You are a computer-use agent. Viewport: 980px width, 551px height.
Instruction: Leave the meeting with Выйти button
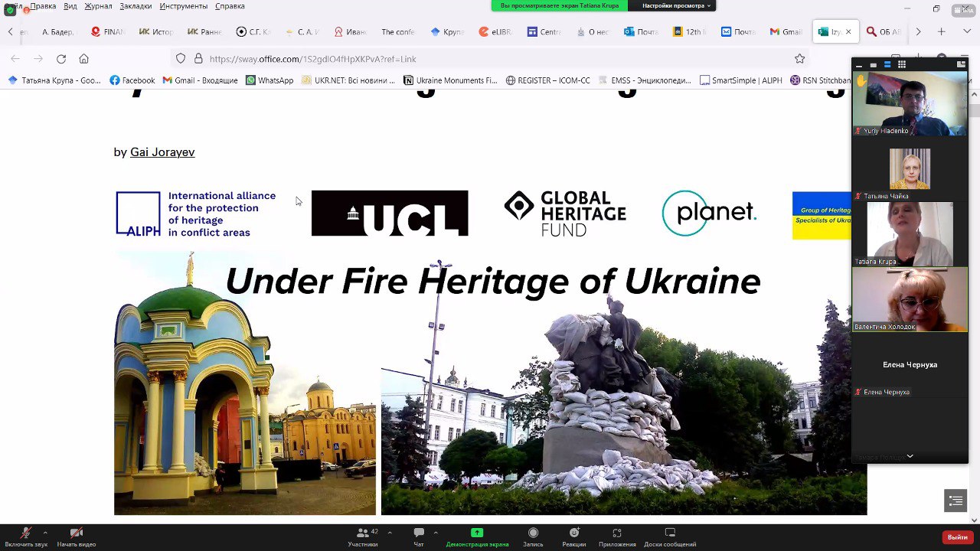point(957,537)
